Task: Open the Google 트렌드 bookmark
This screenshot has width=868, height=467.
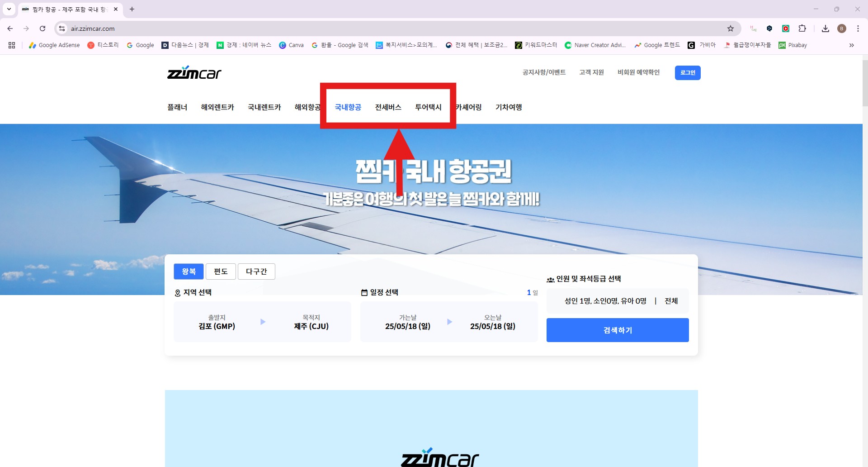Action: pyautogui.click(x=657, y=45)
